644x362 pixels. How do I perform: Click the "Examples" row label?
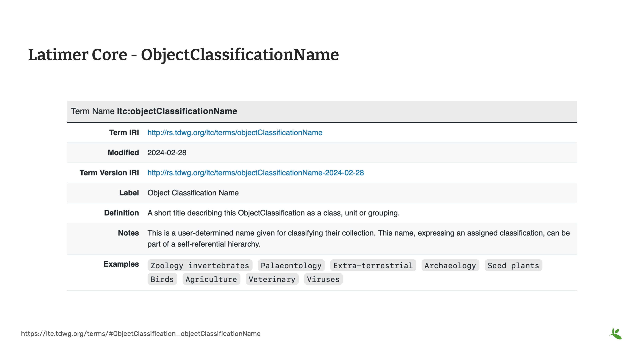(x=121, y=264)
